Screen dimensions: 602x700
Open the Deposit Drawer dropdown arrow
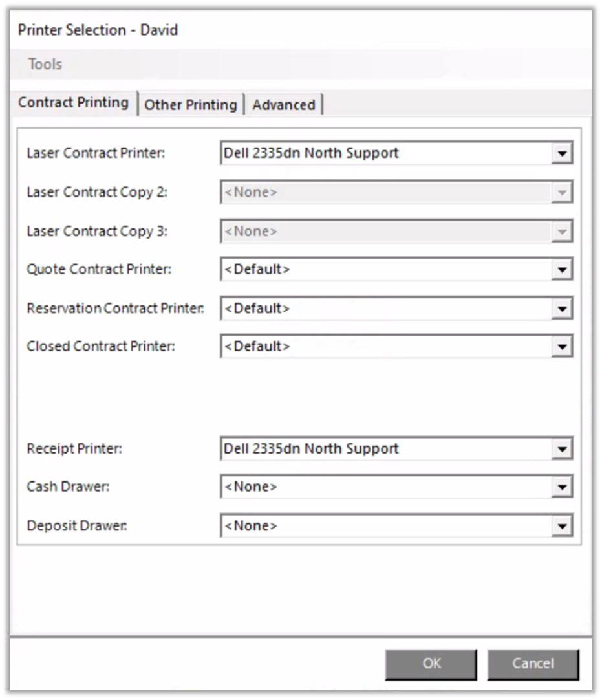562,526
